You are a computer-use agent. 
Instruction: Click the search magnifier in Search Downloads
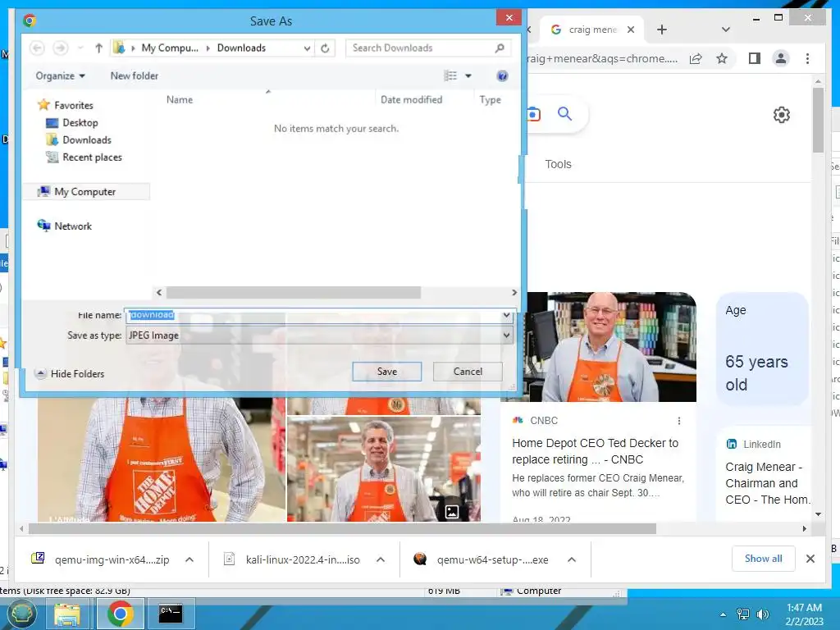[x=500, y=48]
